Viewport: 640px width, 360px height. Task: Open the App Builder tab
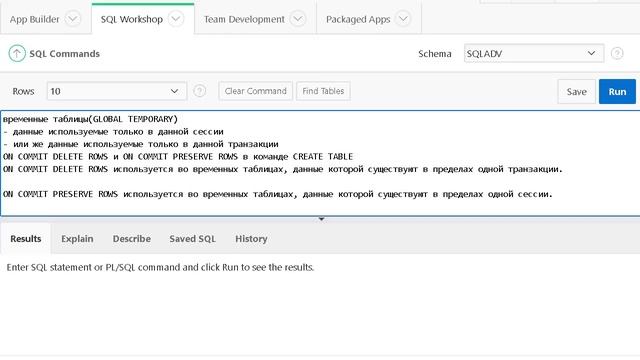pyautogui.click(x=34, y=19)
